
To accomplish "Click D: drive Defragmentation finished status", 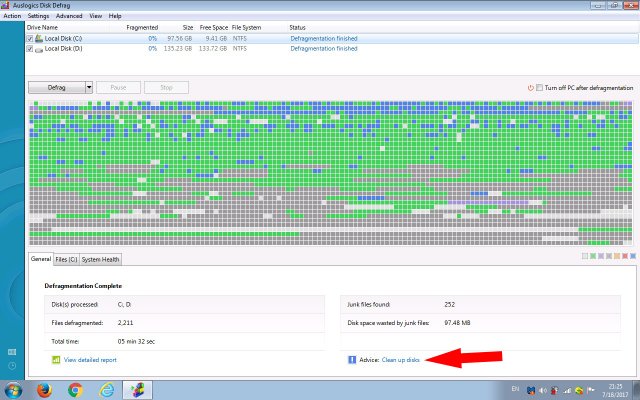I will point(324,49).
